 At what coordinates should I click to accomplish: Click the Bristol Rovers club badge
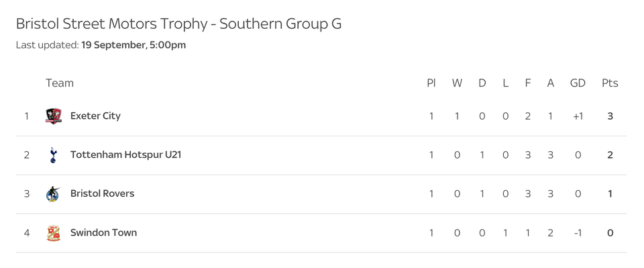click(x=53, y=193)
